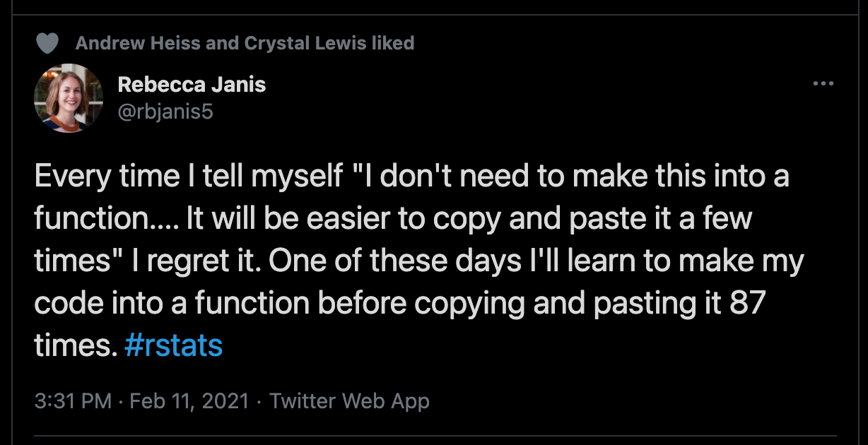The image size is (868, 445).
Task: Open the @rbjanis5 handle profile
Action: 165,111
